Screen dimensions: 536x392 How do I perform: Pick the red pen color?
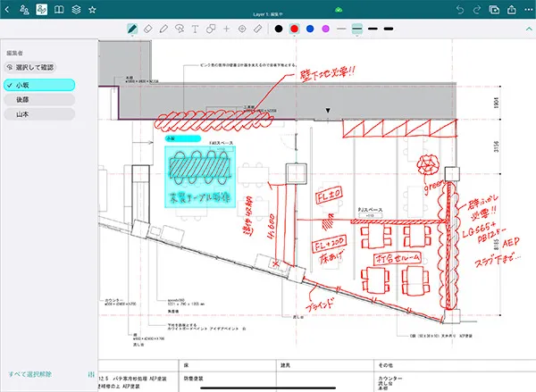tap(294, 29)
